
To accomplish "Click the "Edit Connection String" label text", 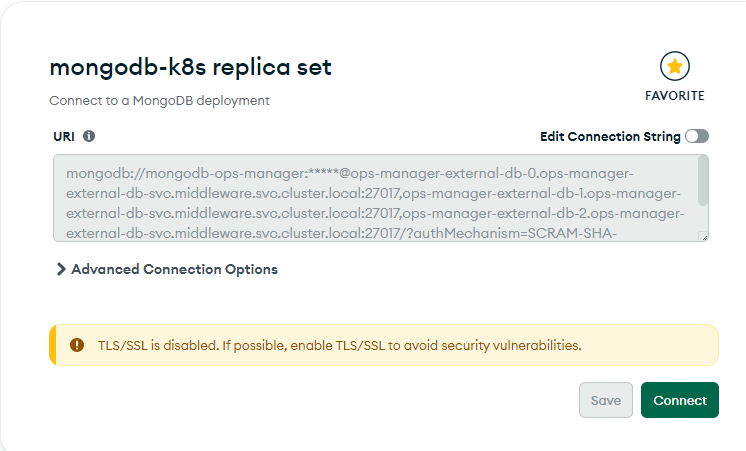I will point(610,136).
